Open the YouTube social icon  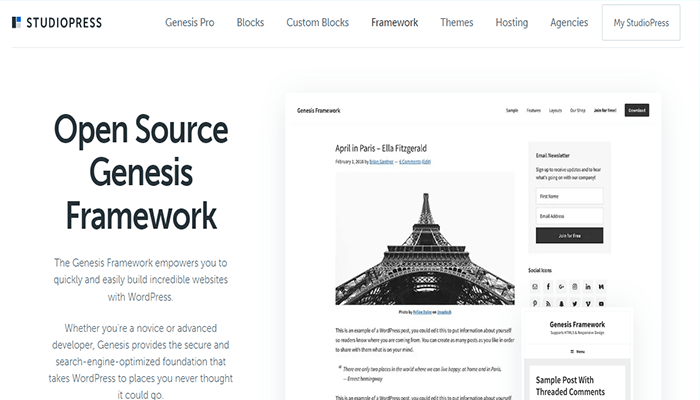point(601,302)
